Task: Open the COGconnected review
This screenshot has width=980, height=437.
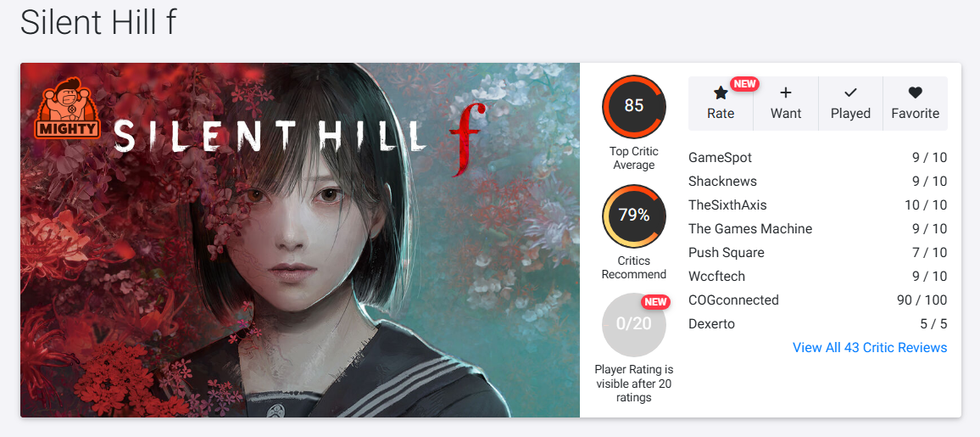Action: point(817,300)
